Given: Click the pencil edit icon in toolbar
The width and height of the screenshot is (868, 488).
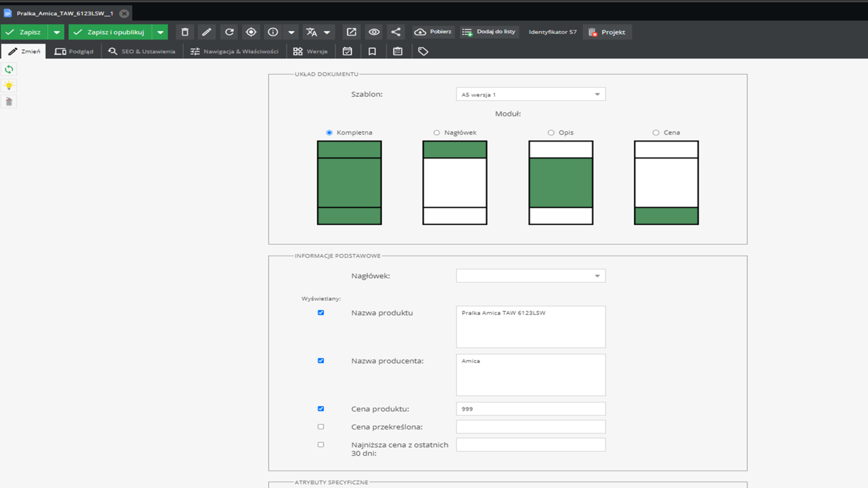Looking at the screenshot, I should [x=207, y=32].
